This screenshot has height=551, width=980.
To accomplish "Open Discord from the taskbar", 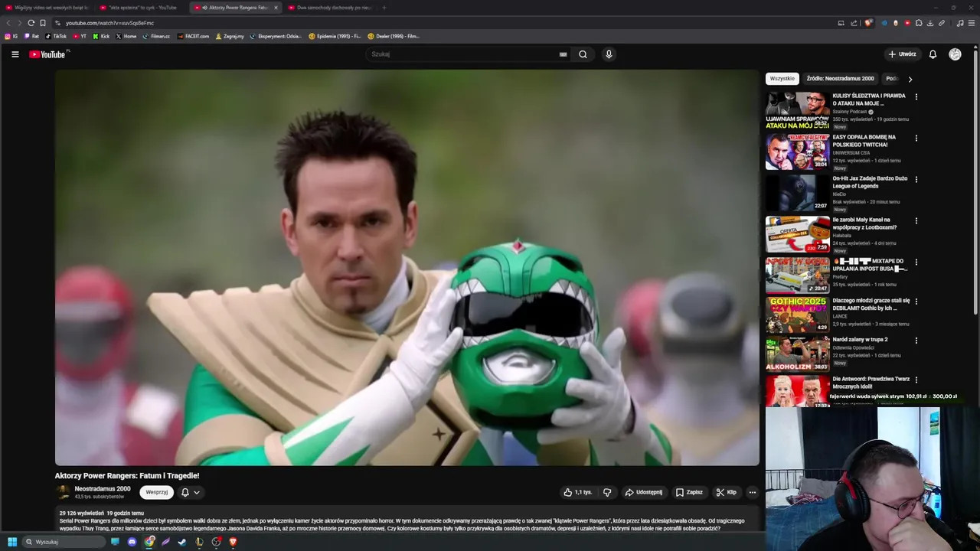I will coord(132,542).
